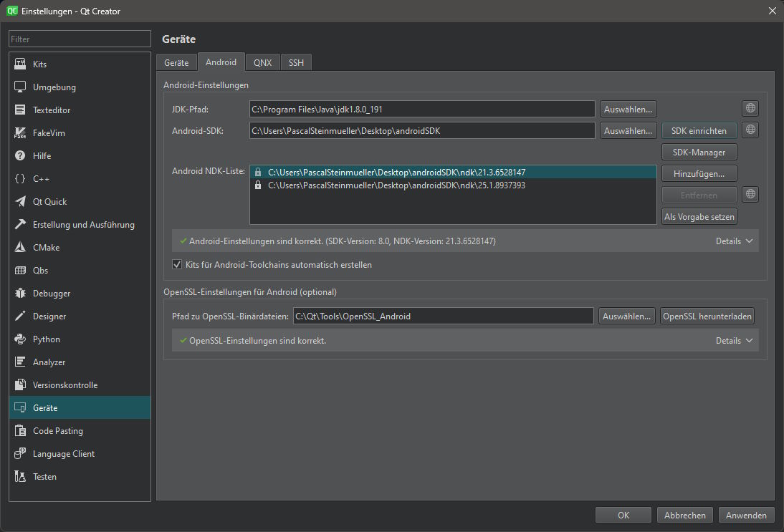Click the OpenSSL binaries path field
The width and height of the screenshot is (784, 532).
coord(443,316)
